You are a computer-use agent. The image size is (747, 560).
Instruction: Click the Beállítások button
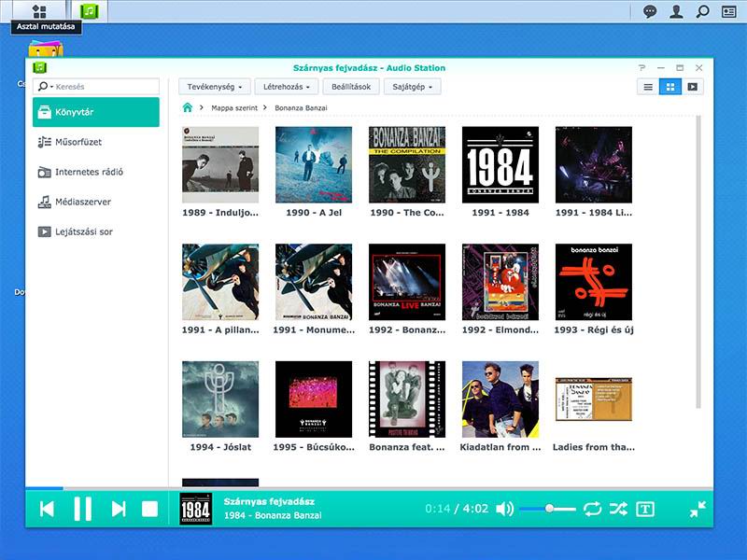[351, 87]
